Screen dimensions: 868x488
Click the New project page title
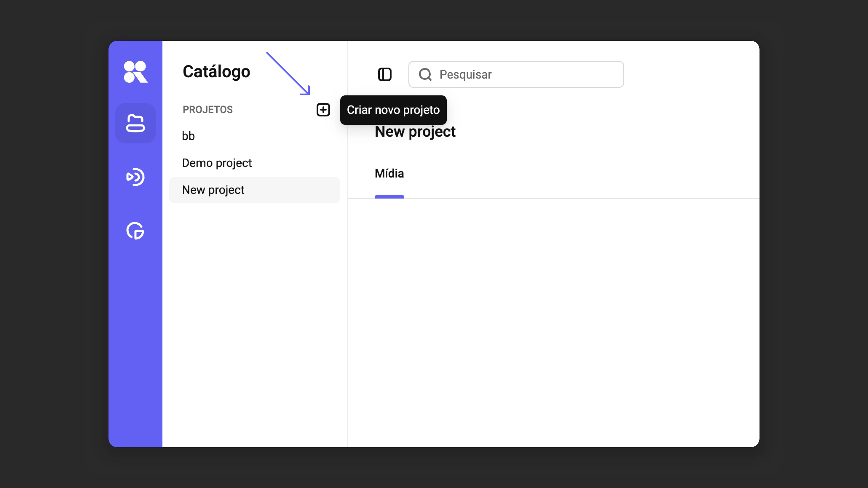[415, 132]
